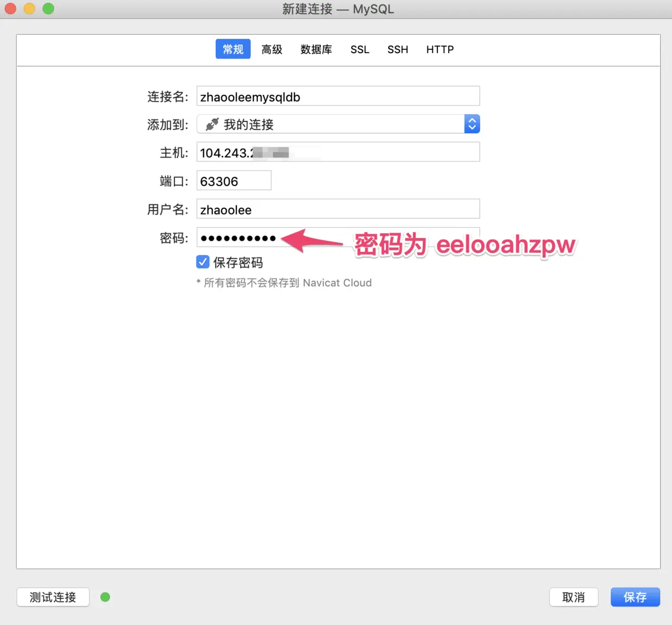Click the green zoom window button
Viewport: 672px width, 625px height.
[48, 9]
